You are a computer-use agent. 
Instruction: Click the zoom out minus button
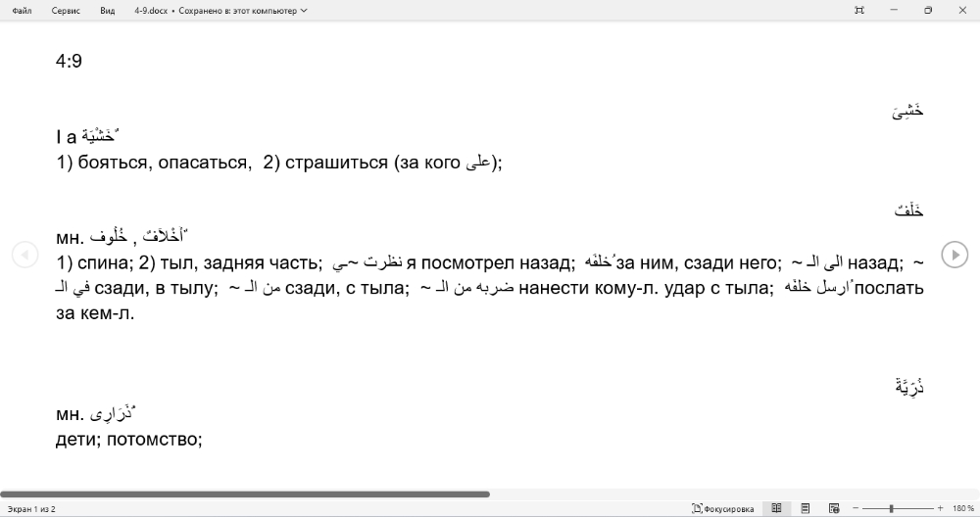coord(856,509)
